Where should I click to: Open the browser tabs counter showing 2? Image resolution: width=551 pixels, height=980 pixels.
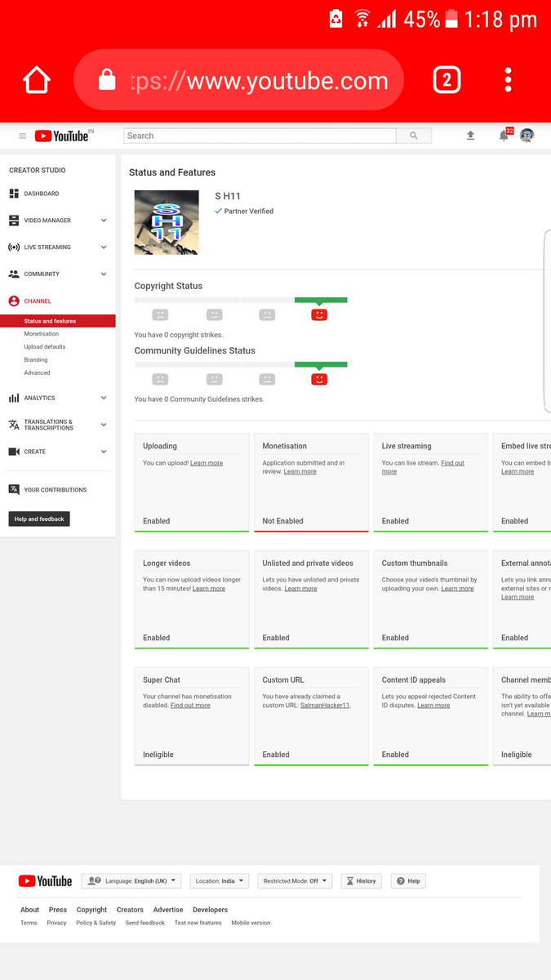(446, 80)
